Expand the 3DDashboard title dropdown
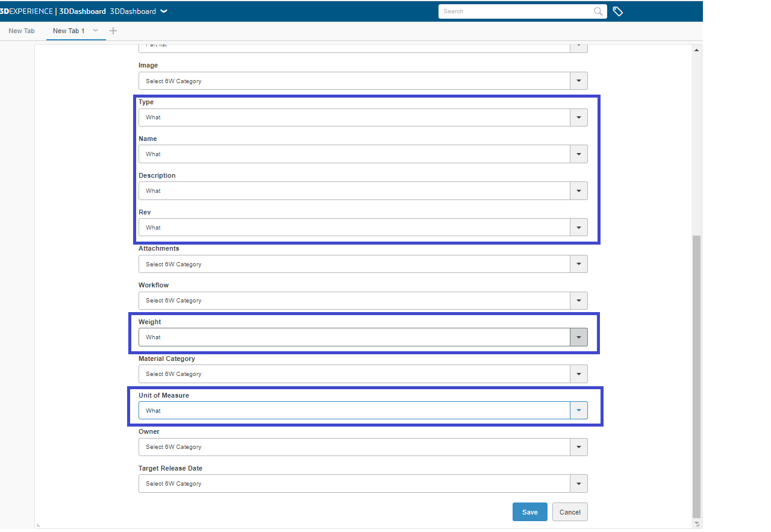Screen dimensions: 771x532 coord(164,11)
